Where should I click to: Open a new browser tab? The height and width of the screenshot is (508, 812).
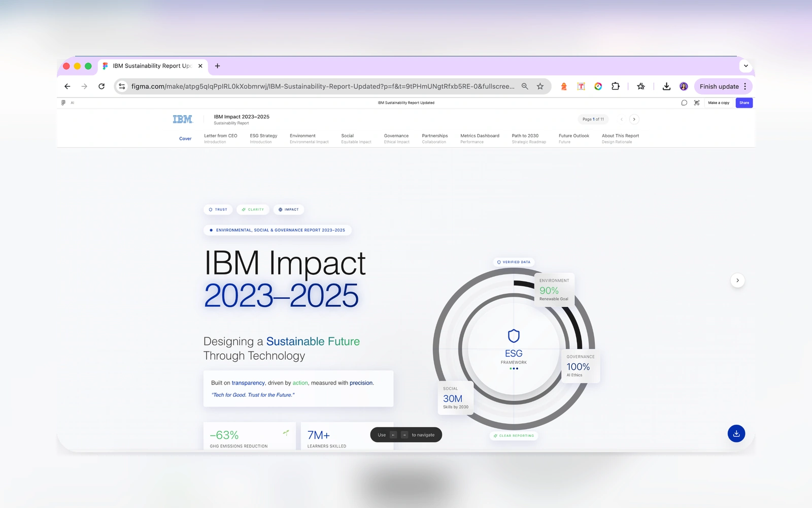[x=217, y=66]
